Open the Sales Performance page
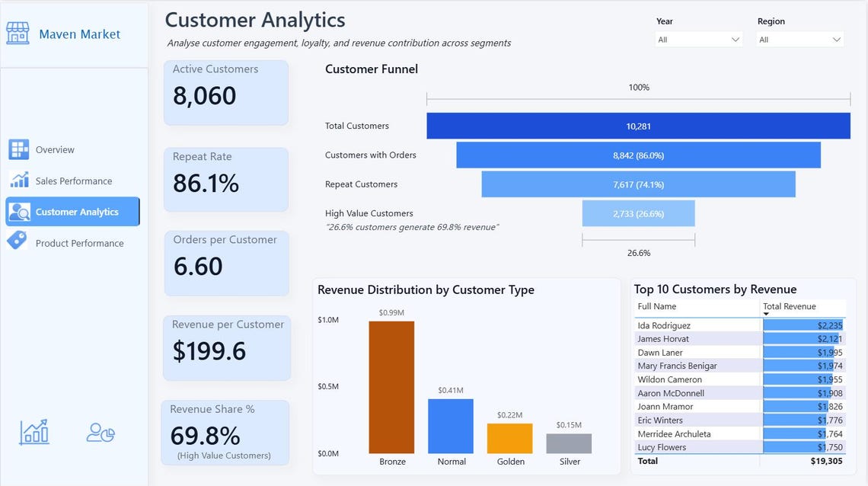The image size is (868, 486). pos(74,181)
